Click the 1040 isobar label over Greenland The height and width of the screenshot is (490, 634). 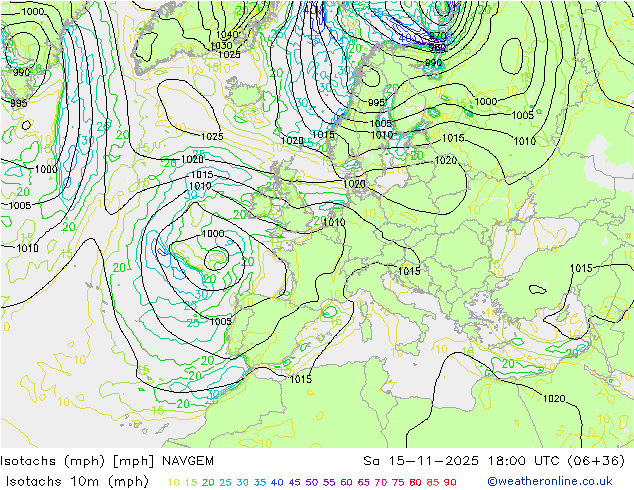[x=227, y=35]
